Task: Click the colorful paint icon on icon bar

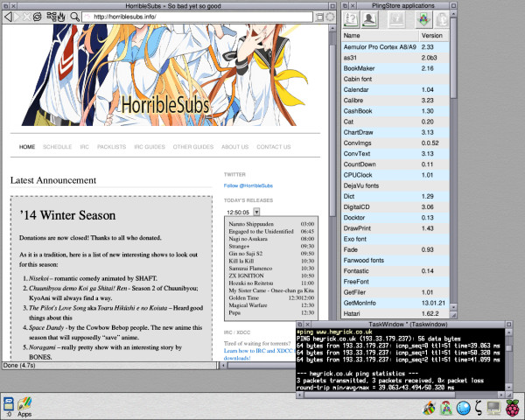Action: pyautogui.click(x=429, y=408)
